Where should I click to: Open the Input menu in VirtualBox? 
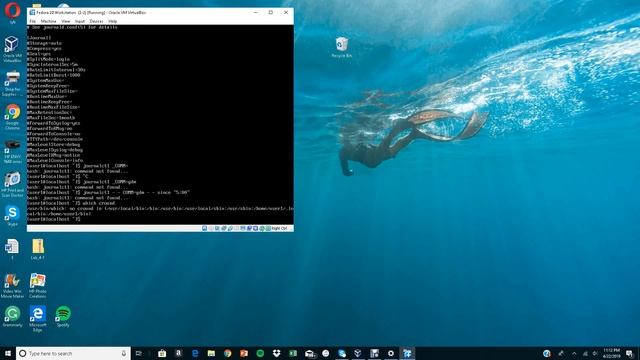80,21
